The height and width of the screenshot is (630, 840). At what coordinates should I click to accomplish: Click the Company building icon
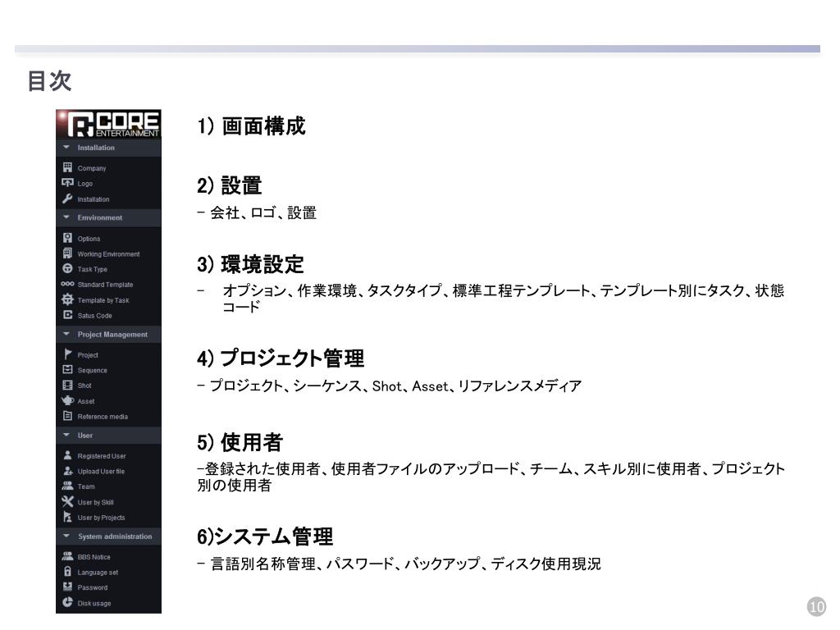[67, 167]
